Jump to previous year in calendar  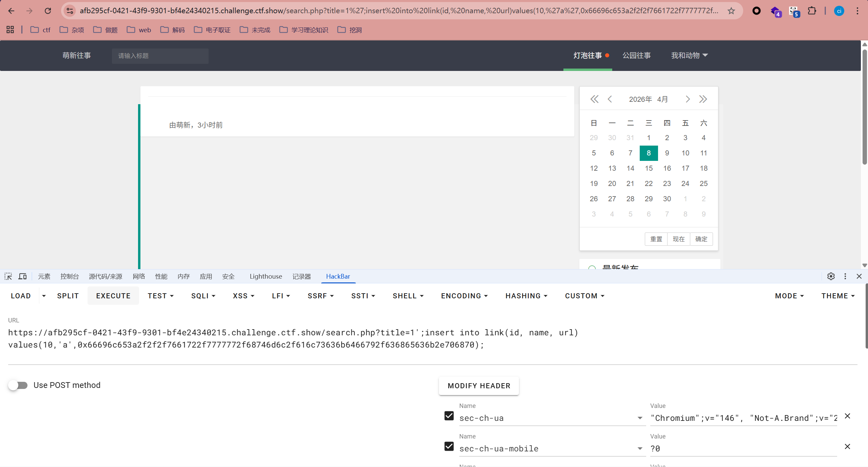click(x=594, y=99)
